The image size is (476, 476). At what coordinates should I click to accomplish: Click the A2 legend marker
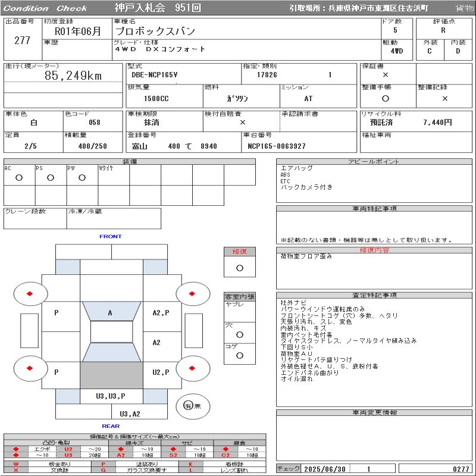[121, 455]
